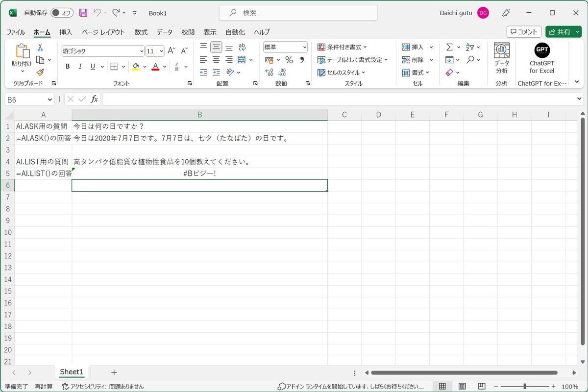
Task: Switch to Normal view in status bar
Action: (442, 386)
